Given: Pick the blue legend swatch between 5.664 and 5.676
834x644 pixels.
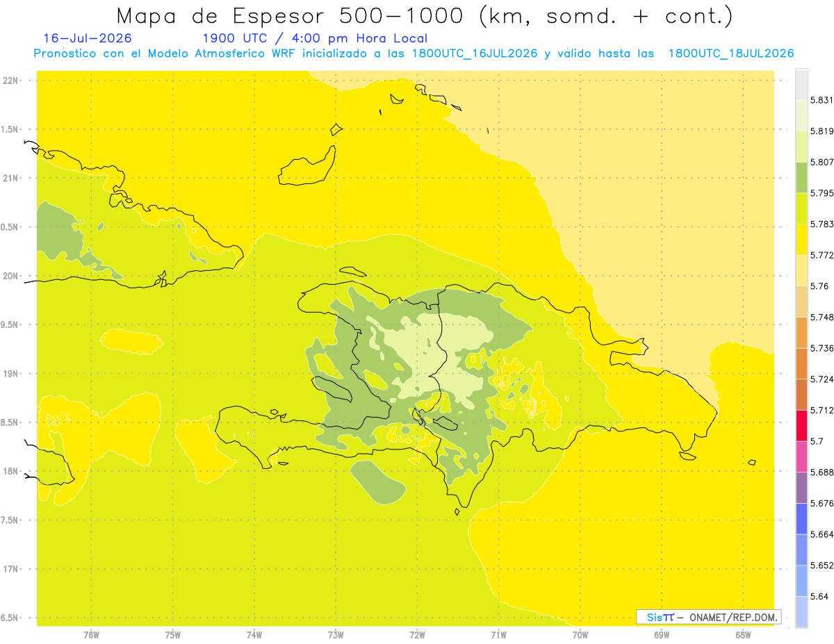Looking at the screenshot, I should coord(801,519).
